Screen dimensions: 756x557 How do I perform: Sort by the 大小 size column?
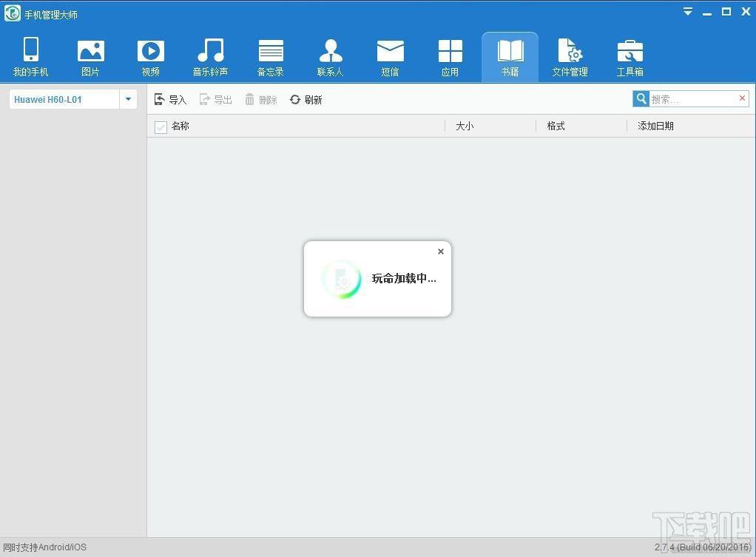coord(465,126)
